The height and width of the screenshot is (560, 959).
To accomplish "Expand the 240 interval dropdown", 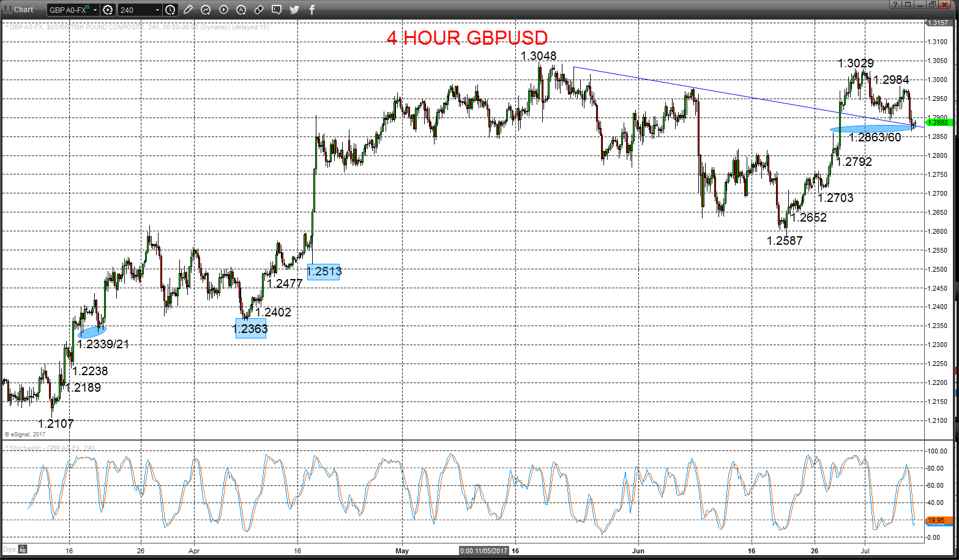I will point(157,10).
